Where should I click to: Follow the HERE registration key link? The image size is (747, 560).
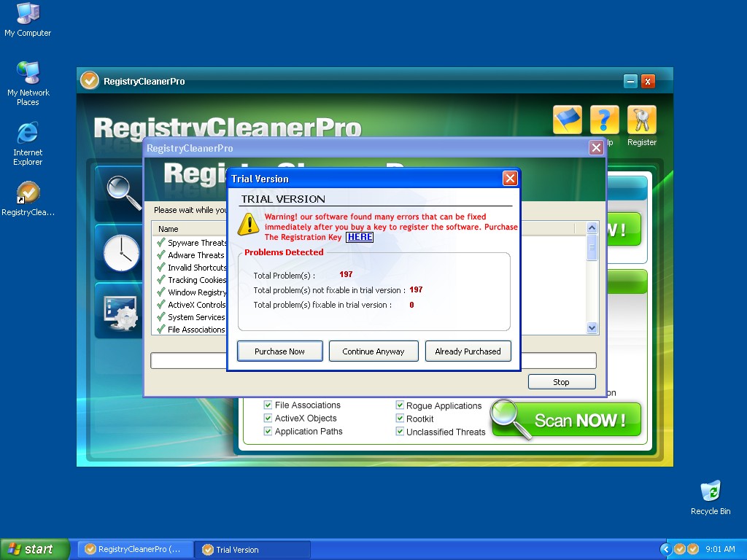(360, 237)
